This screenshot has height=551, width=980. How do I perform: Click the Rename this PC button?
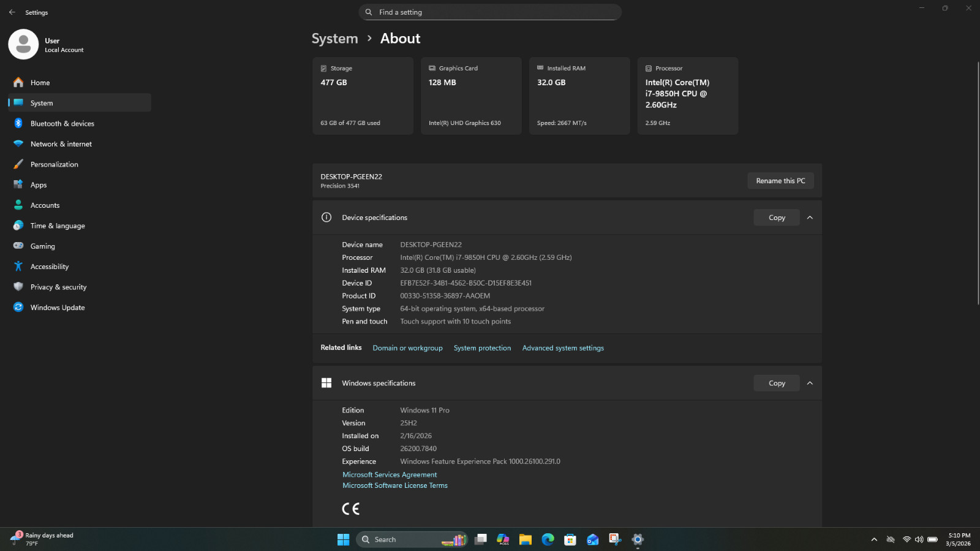click(780, 181)
